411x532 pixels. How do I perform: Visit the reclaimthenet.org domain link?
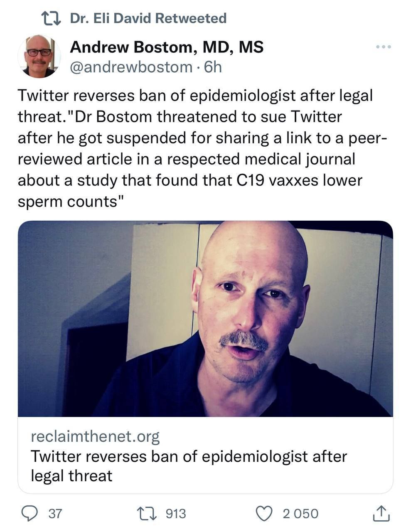95,436
